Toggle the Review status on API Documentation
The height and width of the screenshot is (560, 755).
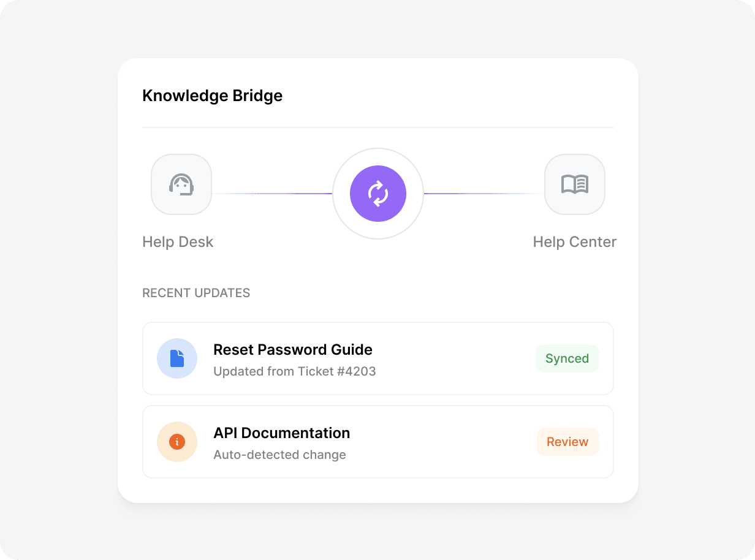coord(567,442)
